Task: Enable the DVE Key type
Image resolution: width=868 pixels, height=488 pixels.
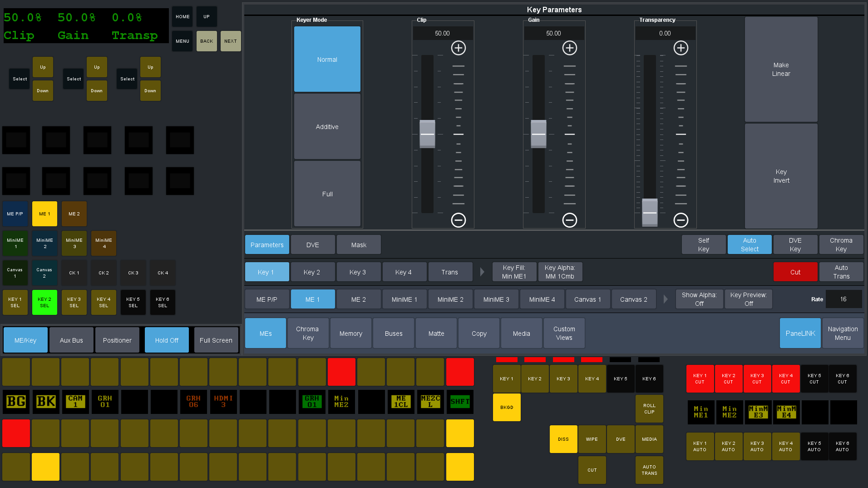Action: (795, 244)
